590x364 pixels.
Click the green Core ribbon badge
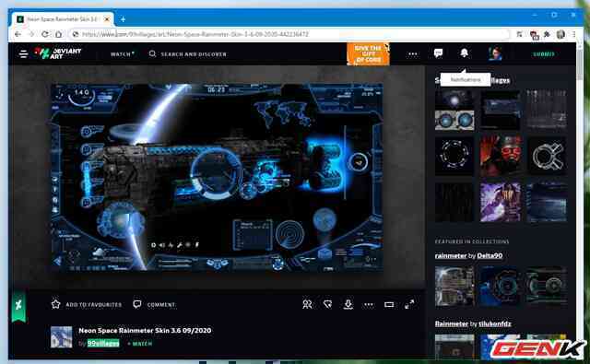click(18, 306)
